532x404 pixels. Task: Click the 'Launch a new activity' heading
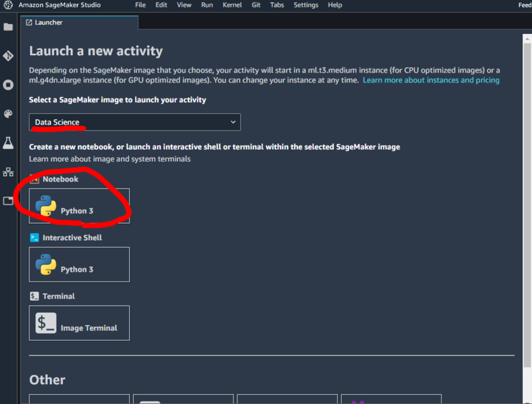(x=96, y=51)
